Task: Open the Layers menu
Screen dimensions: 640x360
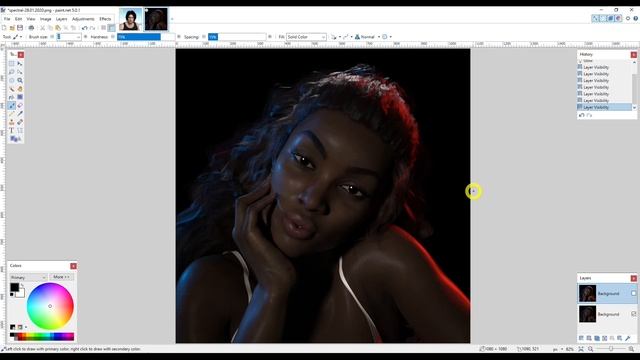Action: click(61, 19)
